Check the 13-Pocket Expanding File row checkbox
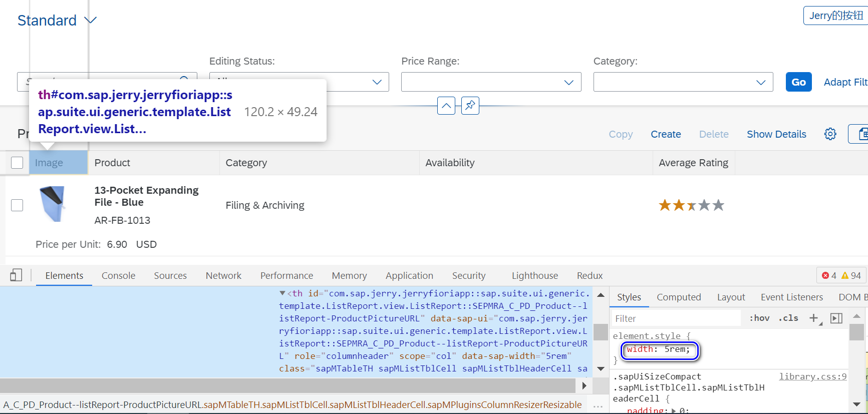Viewport: 868px width, 414px height. point(17,205)
